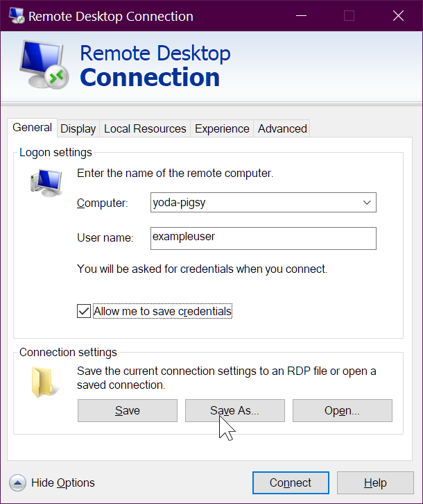Close the Remote Desktop Connection window

click(x=398, y=16)
